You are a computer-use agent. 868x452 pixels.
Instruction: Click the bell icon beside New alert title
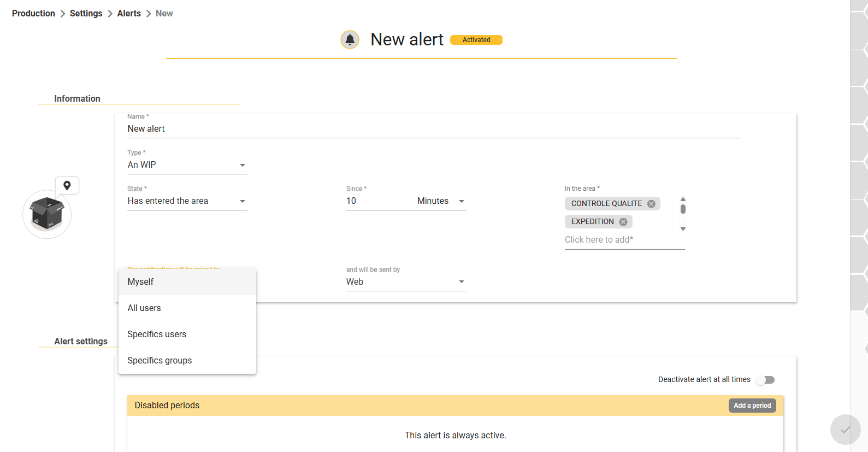pyautogui.click(x=350, y=40)
